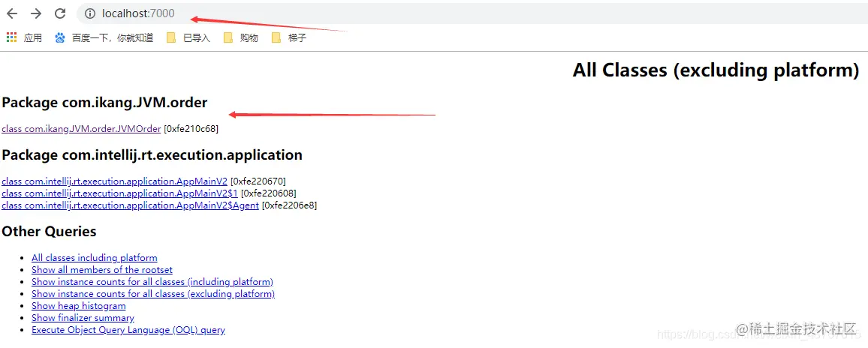This screenshot has height=348, width=868.
Task: Open the 梯子 bookmarks folder
Action: (x=289, y=38)
